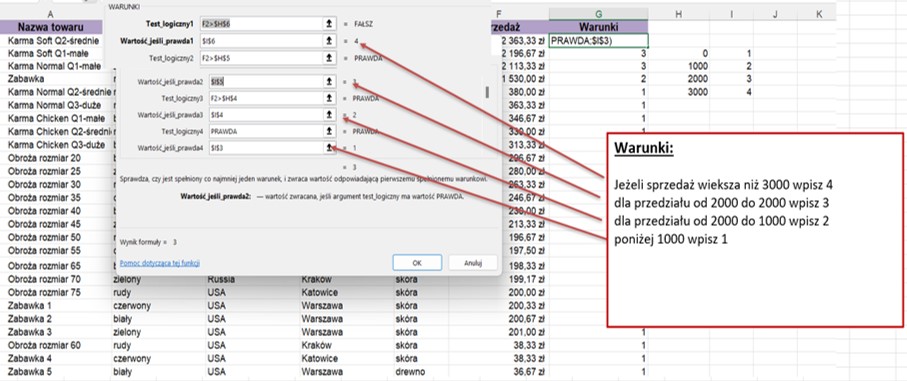The image size is (907, 381).
Task: Click cell Karma Normal Q3-duże
Action: pos(54,105)
